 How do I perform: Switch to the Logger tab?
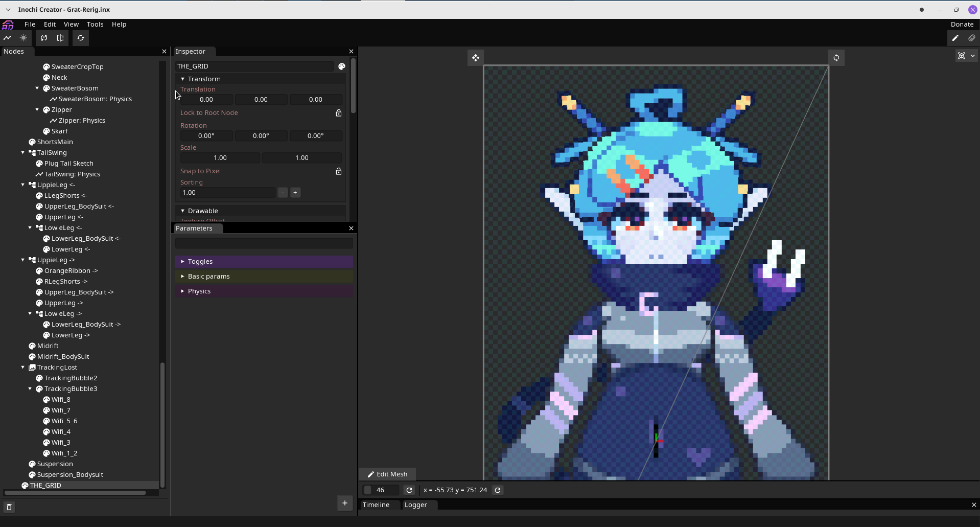(x=416, y=505)
